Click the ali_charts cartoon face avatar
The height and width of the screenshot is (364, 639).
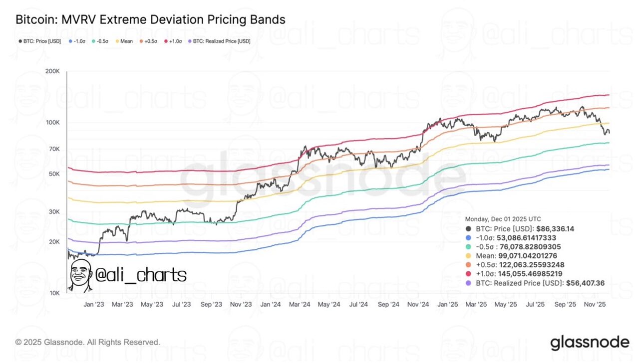pyautogui.click(x=80, y=276)
